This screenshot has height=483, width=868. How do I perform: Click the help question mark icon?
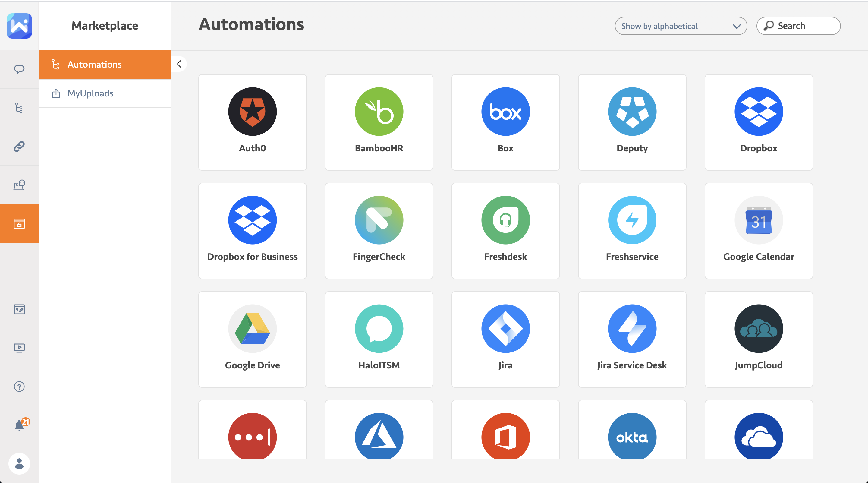(19, 386)
